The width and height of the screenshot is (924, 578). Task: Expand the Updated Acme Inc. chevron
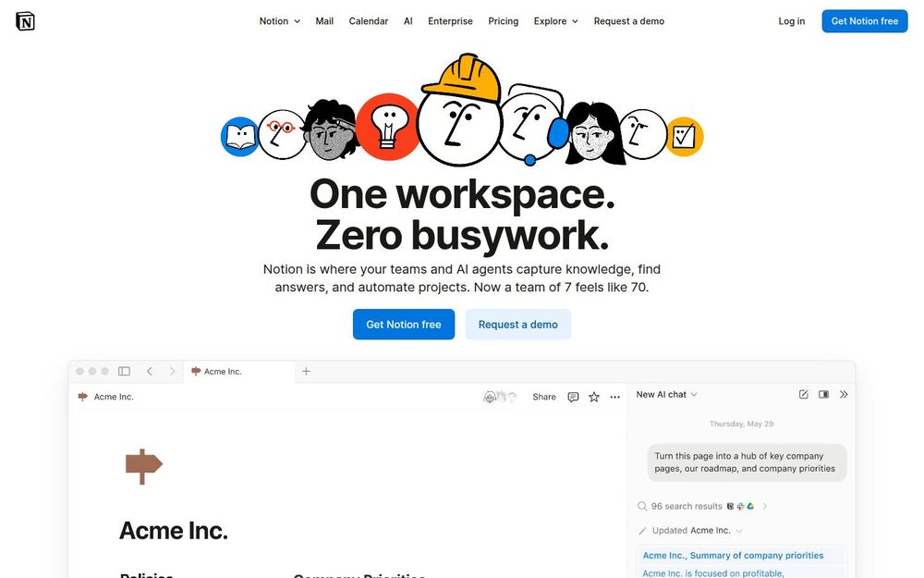[x=739, y=531]
